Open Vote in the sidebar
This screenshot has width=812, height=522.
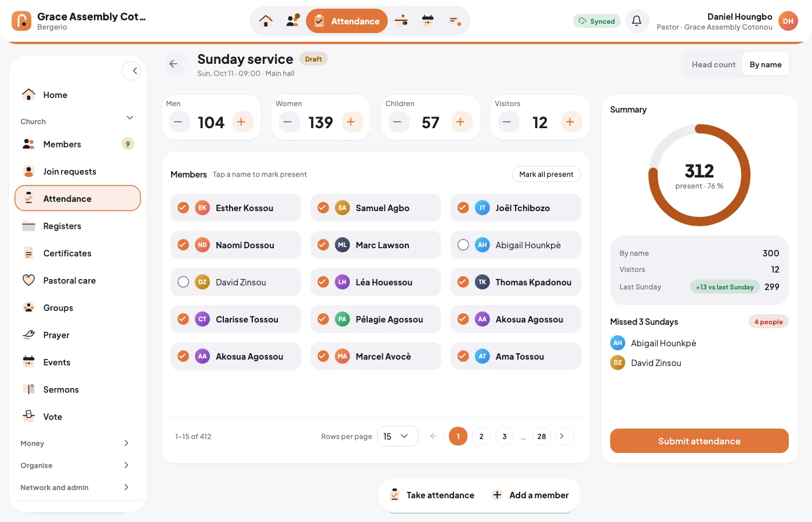click(78, 417)
